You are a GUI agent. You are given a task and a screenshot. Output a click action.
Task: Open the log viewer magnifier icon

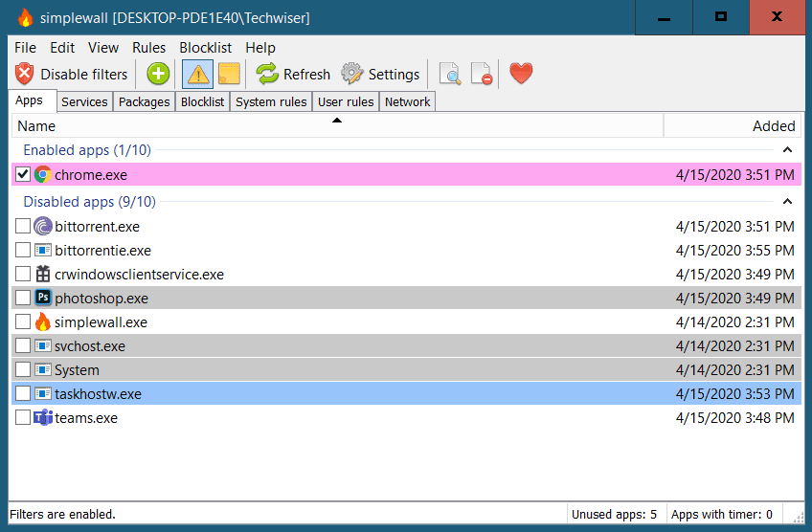click(449, 74)
